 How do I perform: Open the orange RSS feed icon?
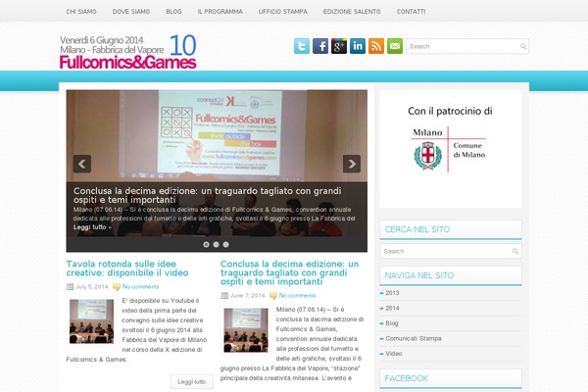pos(376,46)
